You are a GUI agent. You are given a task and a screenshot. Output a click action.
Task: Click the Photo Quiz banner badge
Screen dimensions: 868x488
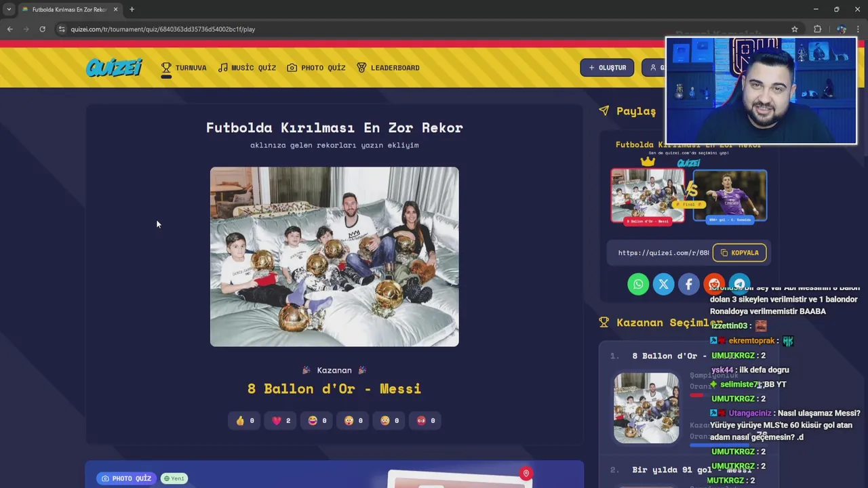coord(126,479)
